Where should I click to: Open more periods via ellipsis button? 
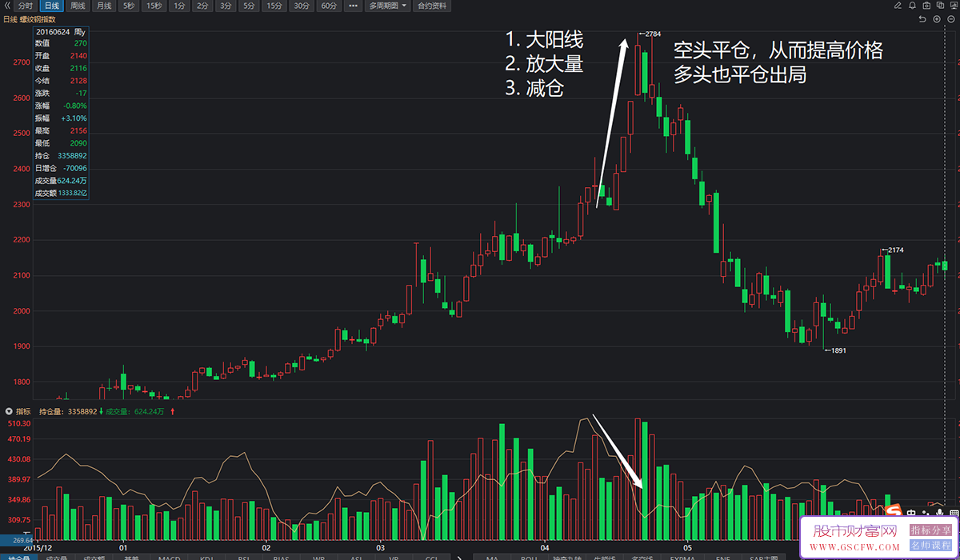(x=354, y=6)
